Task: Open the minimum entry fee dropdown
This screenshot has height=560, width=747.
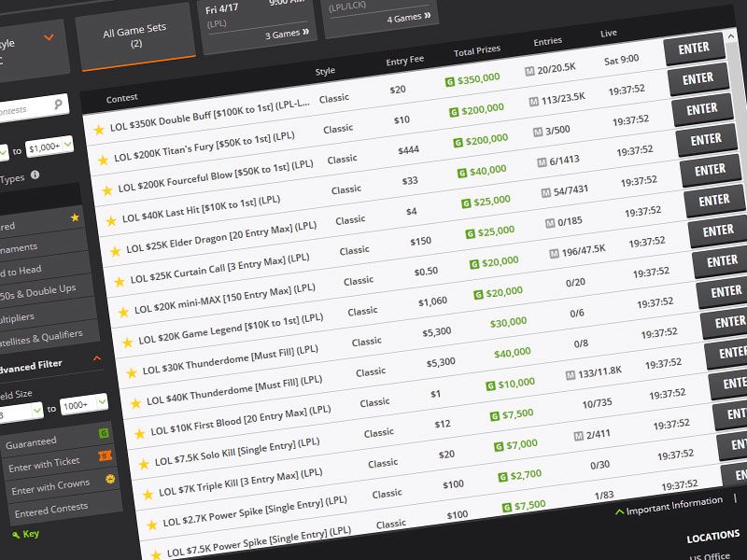Action: click(4, 152)
